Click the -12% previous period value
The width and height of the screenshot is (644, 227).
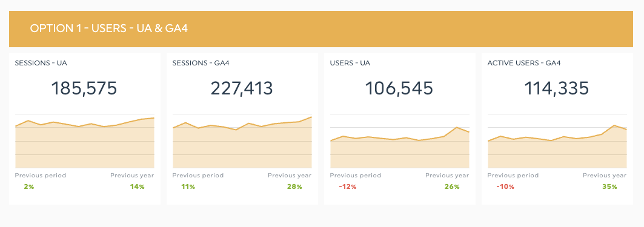click(x=348, y=187)
